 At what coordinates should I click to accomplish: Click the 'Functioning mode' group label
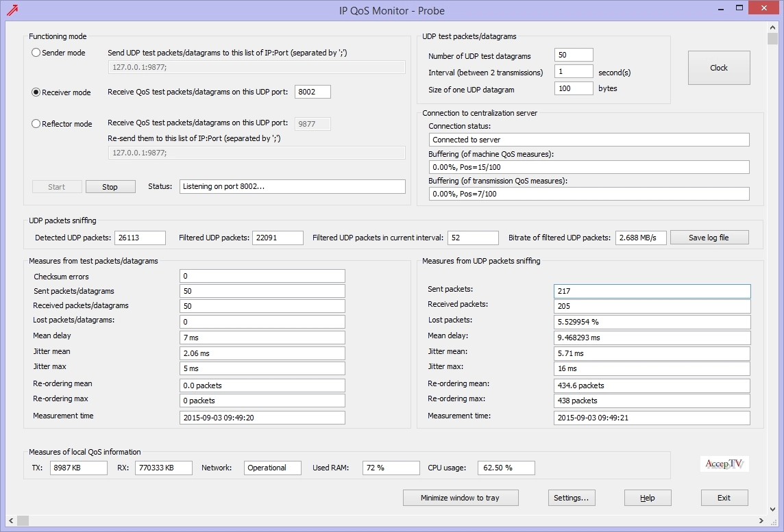(x=58, y=36)
